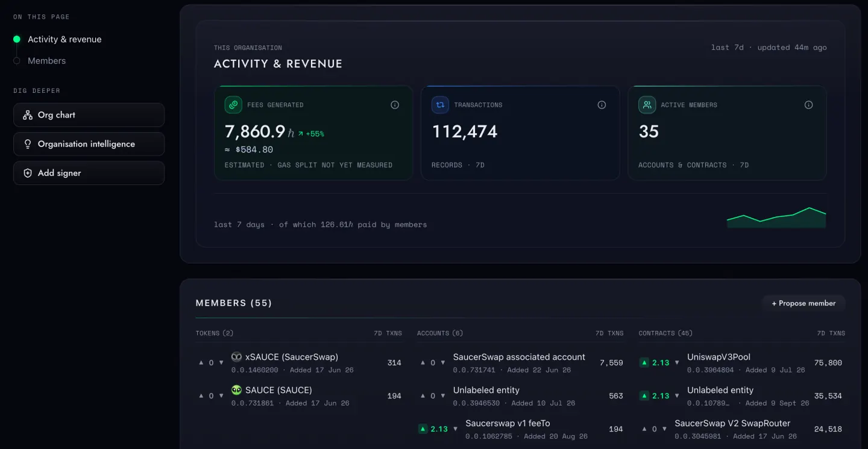This screenshot has height=449, width=868.
Task: Upvote xSAUCE (SaucerSwap) token
Action: pyautogui.click(x=201, y=363)
